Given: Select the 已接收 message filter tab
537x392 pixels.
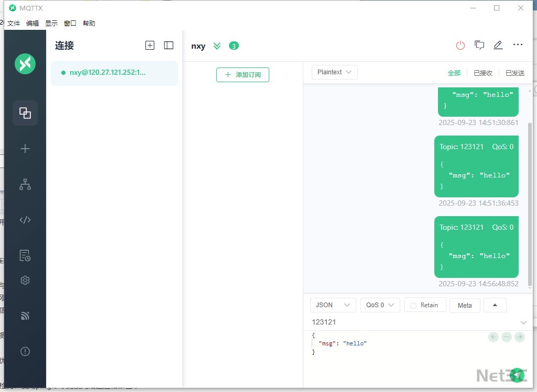Looking at the screenshot, I should (483, 73).
